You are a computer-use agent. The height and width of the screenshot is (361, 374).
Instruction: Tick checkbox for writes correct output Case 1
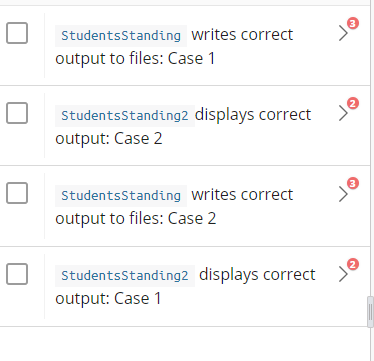tap(17, 33)
